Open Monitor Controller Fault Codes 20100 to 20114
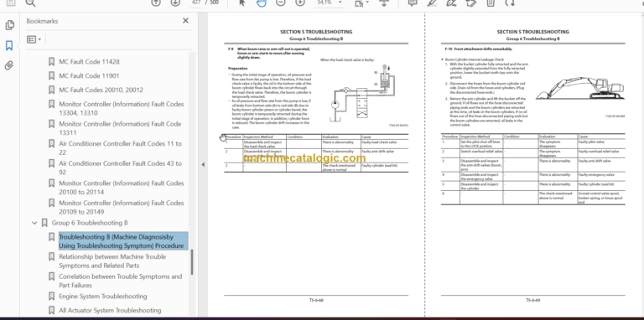Image resolution: width=644 pixels, height=320 pixels. 121,188
